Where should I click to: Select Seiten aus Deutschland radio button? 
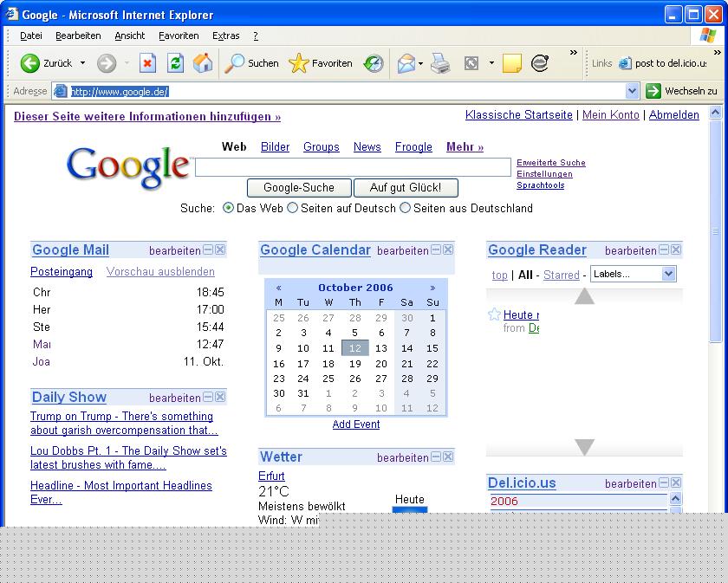point(405,208)
